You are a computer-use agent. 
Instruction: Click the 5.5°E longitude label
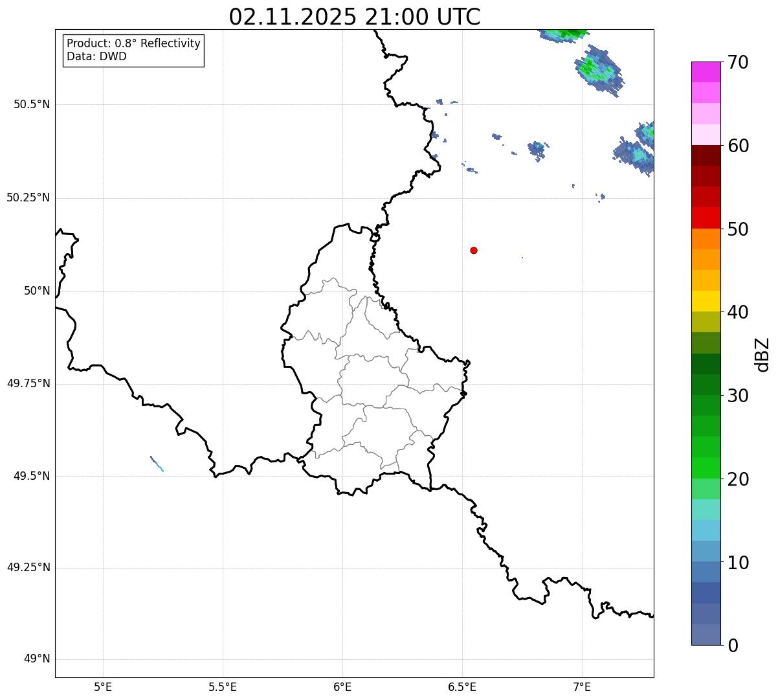[x=223, y=687]
